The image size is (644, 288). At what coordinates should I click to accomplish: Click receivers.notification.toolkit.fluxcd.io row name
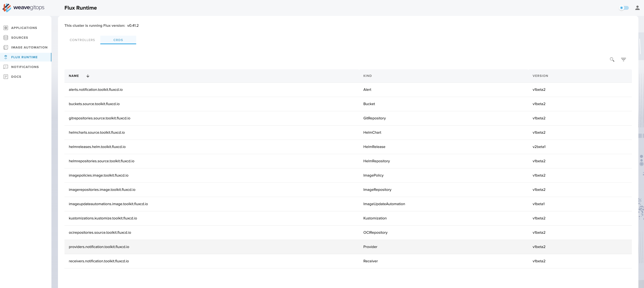[x=99, y=261]
